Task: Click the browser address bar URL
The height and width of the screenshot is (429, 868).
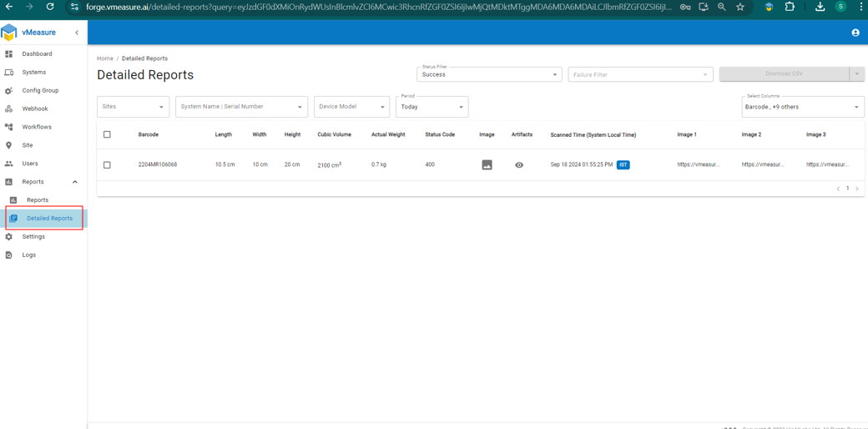Action: click(x=379, y=8)
